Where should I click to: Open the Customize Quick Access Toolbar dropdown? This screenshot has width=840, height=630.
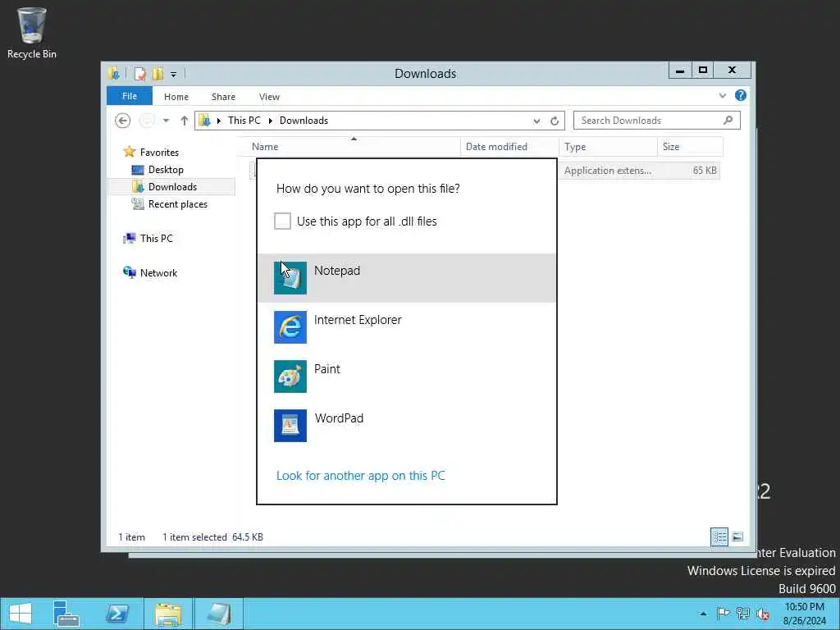click(174, 75)
